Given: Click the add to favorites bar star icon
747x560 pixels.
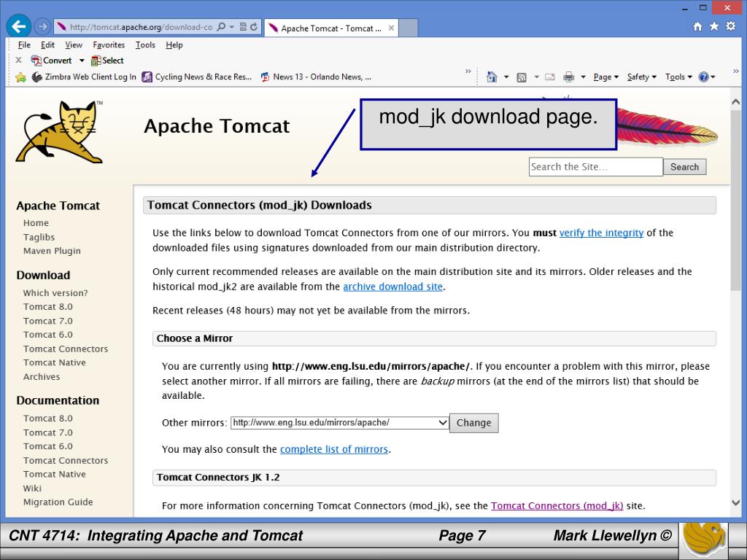Looking at the screenshot, I should pyautogui.click(x=20, y=77).
